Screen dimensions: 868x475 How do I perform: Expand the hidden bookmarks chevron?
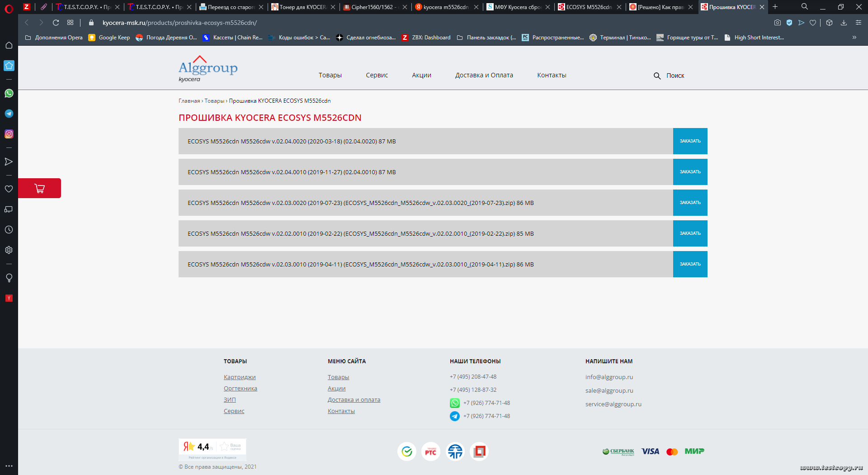tap(854, 38)
